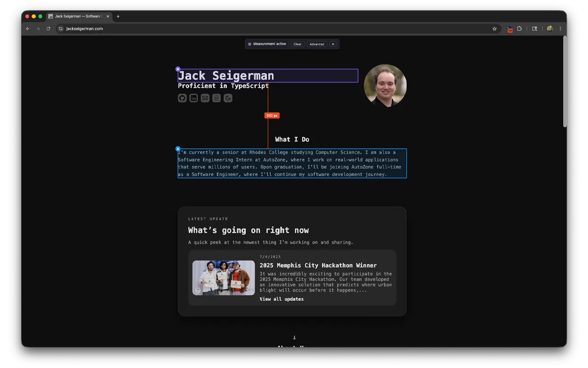Open the resume document icon
Viewport: 588px width, 368px height.
point(216,98)
